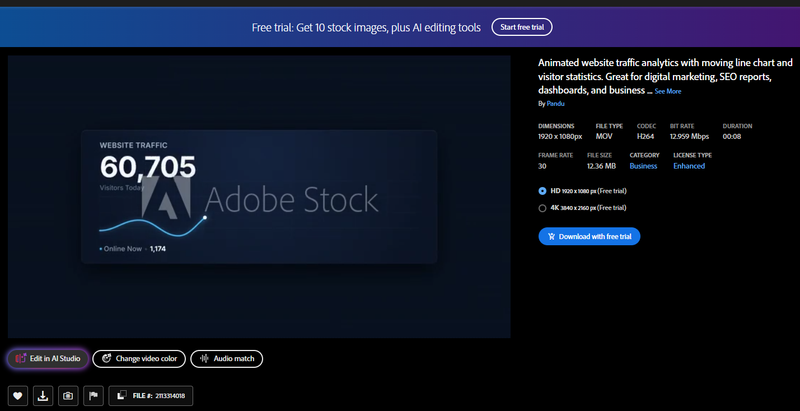Click the asset title description text

point(665,76)
